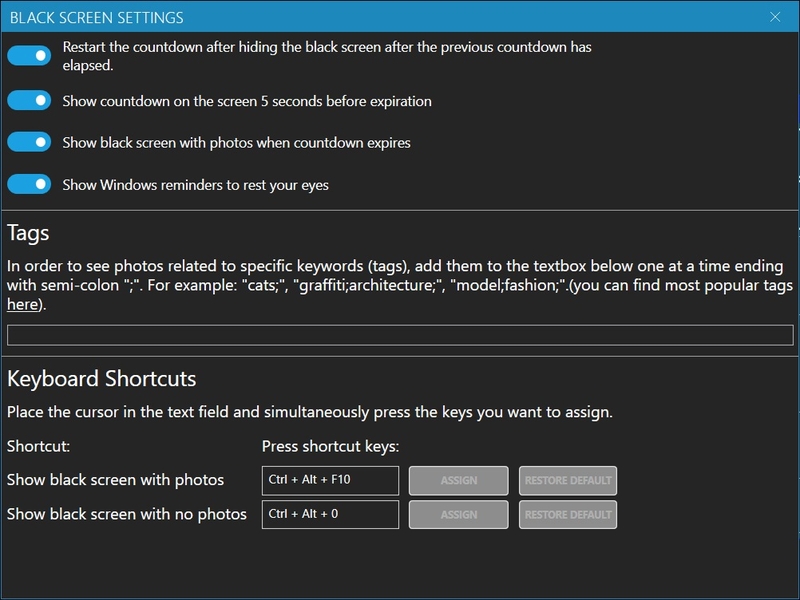Focus the Ctrl + Alt + F10 shortcut field
The width and height of the screenshot is (800, 600).
pos(330,479)
